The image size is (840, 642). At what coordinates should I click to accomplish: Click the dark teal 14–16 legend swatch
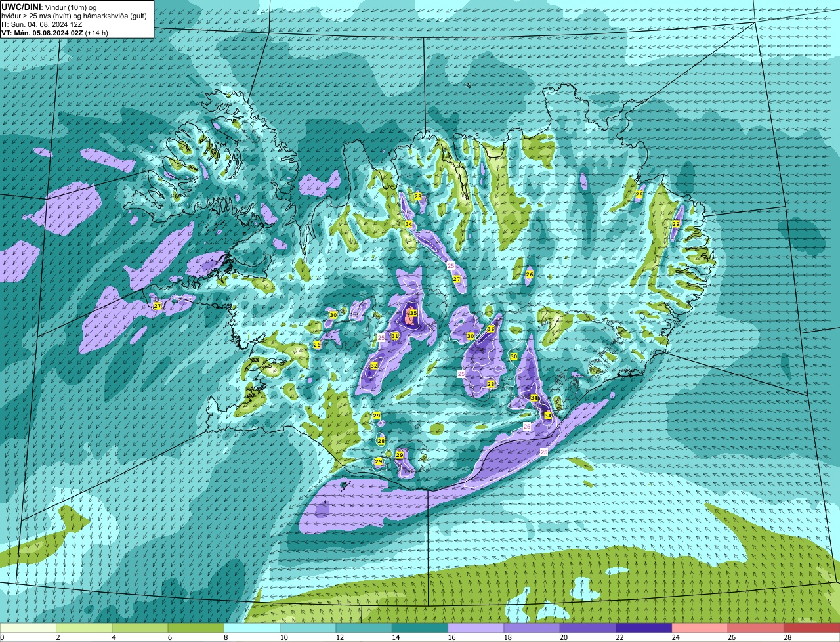[x=420, y=628]
